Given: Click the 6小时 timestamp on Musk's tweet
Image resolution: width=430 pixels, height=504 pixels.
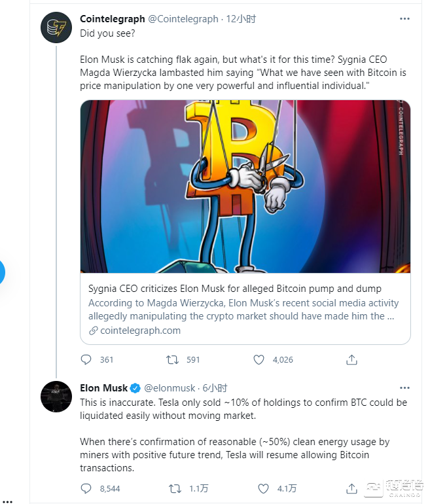Looking at the screenshot, I should pos(215,387).
